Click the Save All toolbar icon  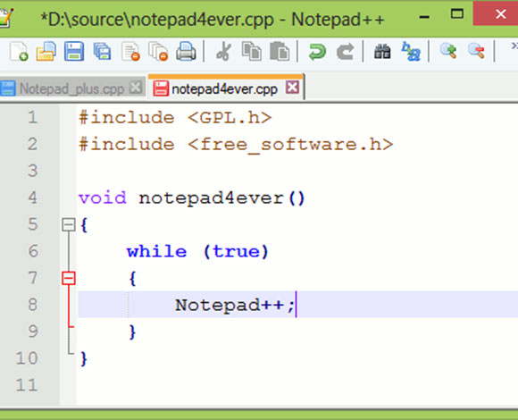[x=102, y=52]
